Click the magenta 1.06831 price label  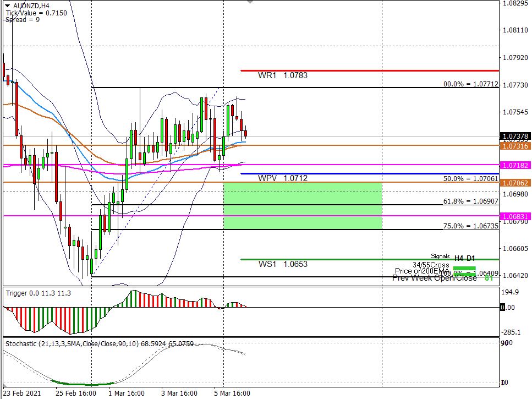(515, 216)
